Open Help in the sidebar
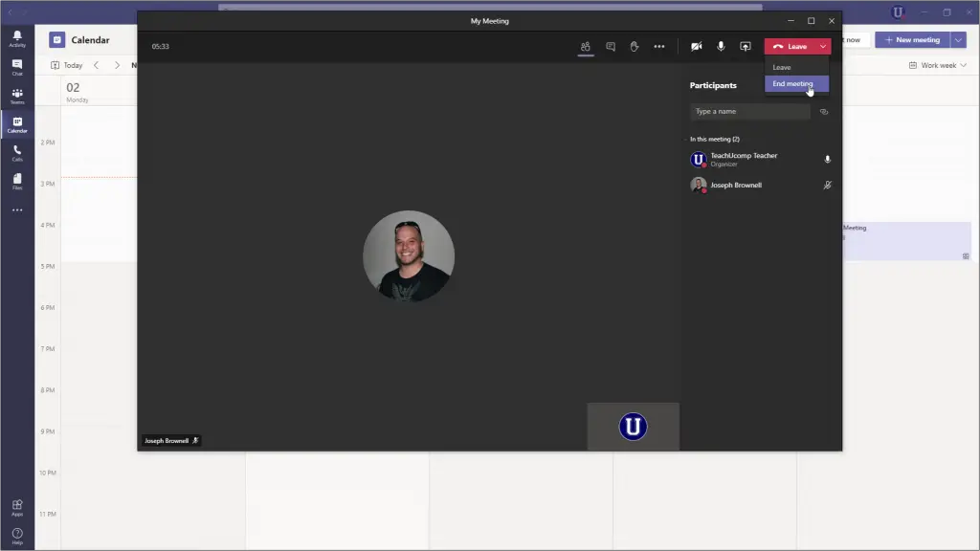This screenshot has width=980, height=551. pyautogui.click(x=17, y=537)
